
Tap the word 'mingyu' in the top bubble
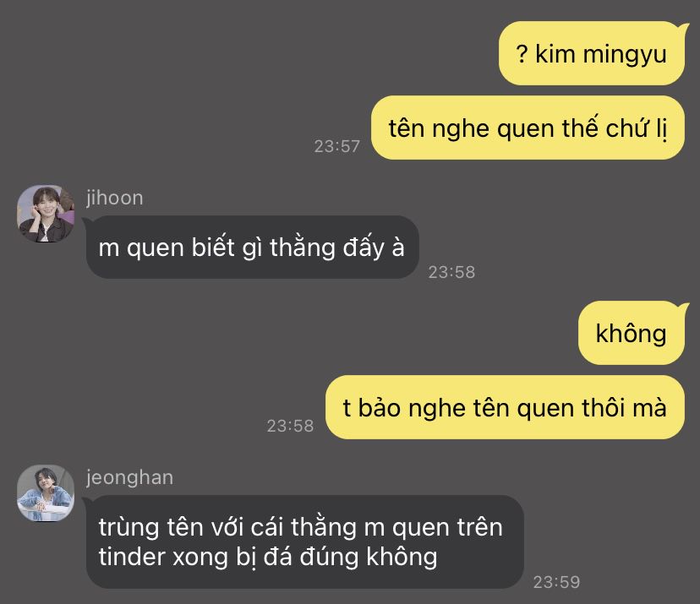click(625, 55)
